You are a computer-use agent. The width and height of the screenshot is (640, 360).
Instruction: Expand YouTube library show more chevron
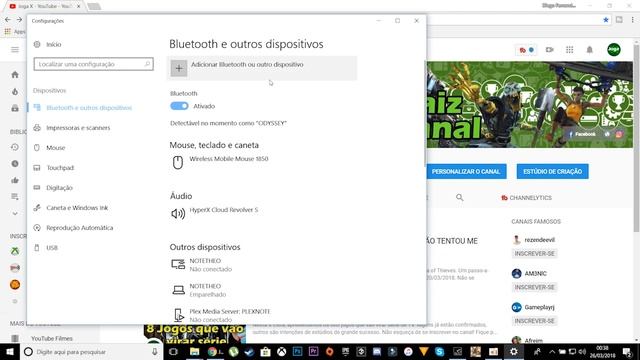tap(15, 213)
